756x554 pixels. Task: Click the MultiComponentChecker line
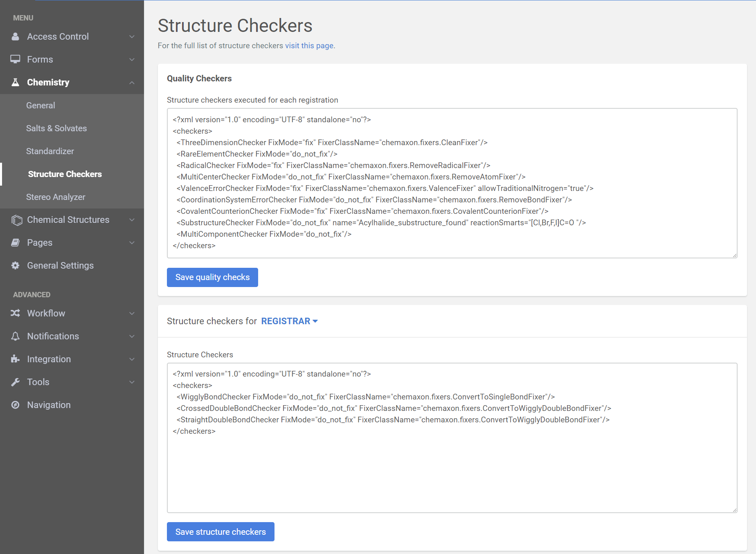pos(264,234)
